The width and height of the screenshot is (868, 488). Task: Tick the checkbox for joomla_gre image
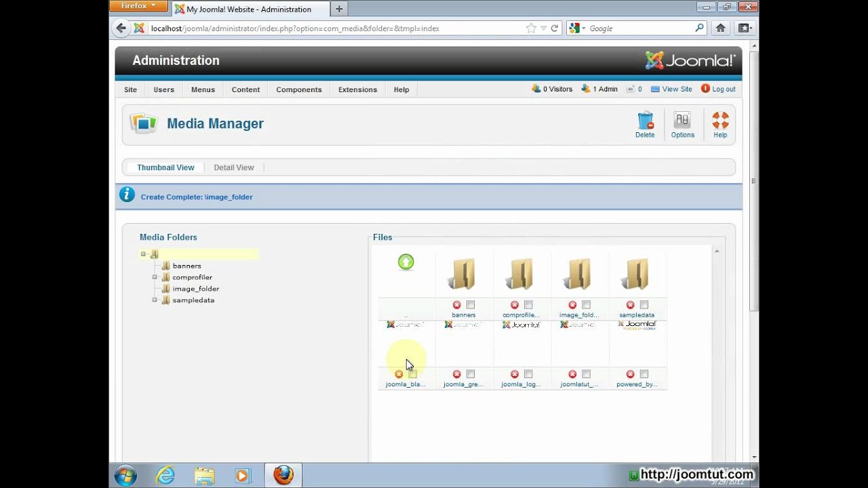tap(470, 373)
